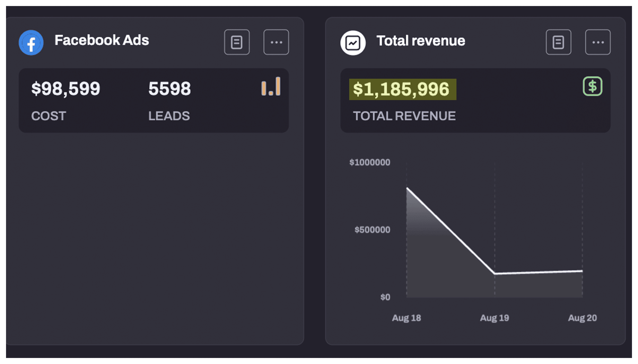Expand the Total revenue three-dot menu
The height and width of the screenshot is (364, 638).
[597, 42]
